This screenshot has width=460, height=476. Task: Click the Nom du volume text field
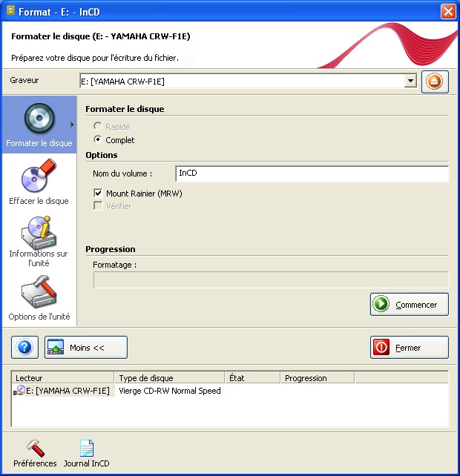point(312,173)
